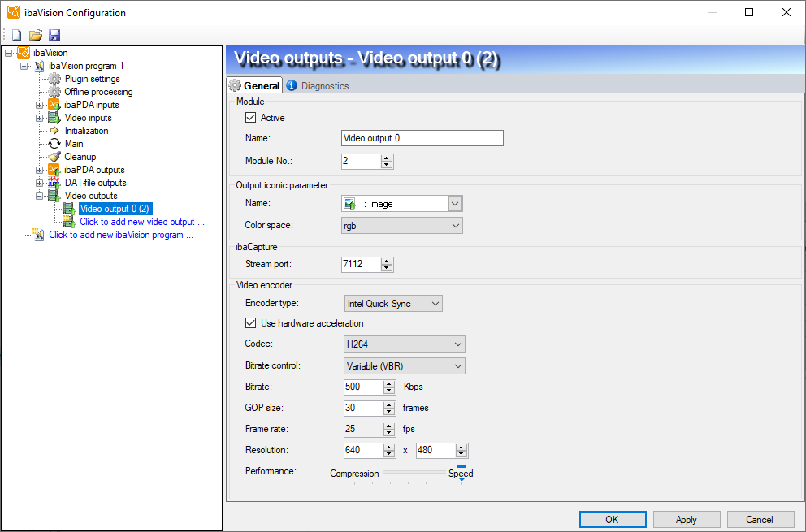The height and width of the screenshot is (532, 806).
Task: Click the Cancel button
Action: (760, 519)
